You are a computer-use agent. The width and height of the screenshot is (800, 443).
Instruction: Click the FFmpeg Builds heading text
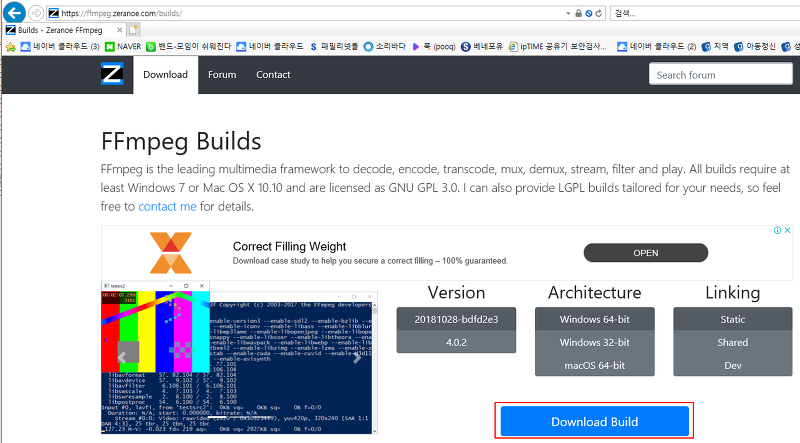(x=181, y=141)
